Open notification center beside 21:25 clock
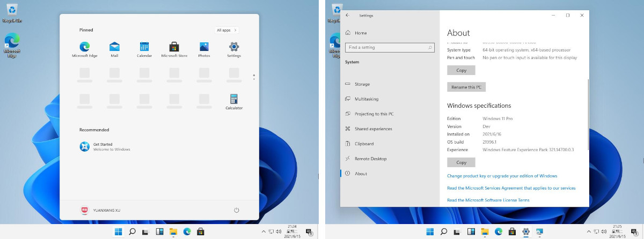The height and width of the screenshot is (239, 644). tap(634, 231)
